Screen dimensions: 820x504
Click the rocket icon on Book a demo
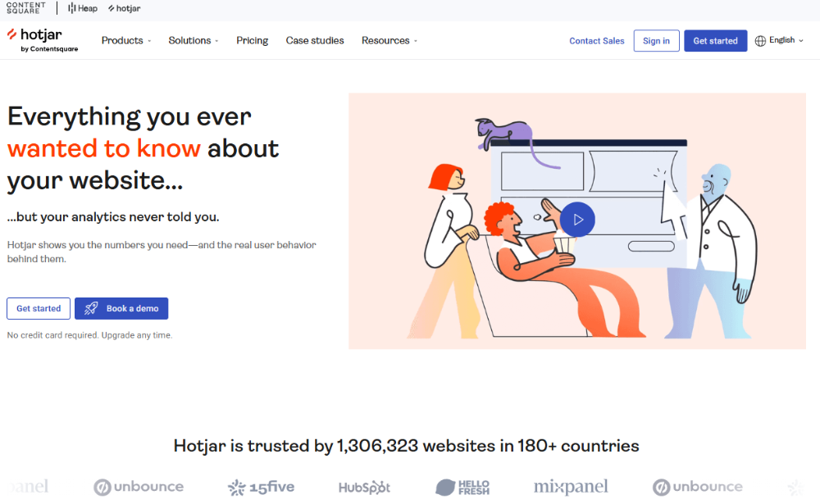[x=90, y=308]
